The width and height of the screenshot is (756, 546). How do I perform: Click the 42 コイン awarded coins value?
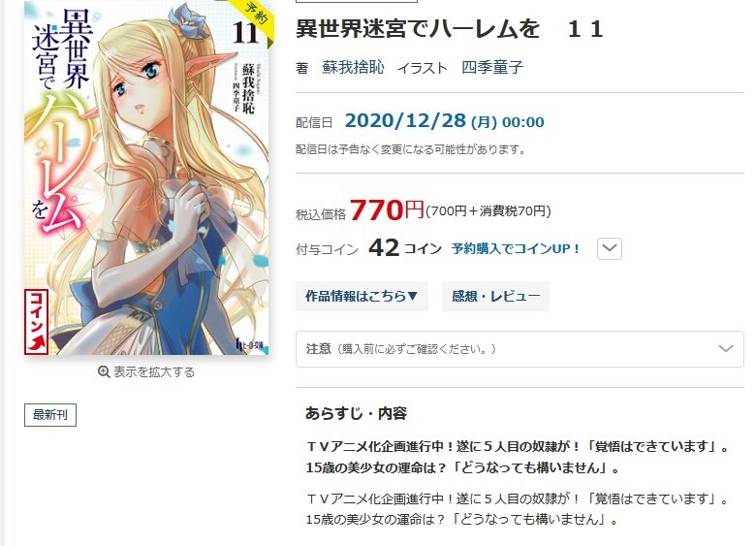click(x=405, y=248)
